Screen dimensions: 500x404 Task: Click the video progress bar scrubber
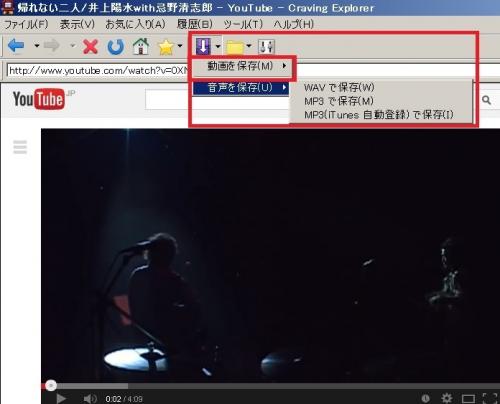51,386
